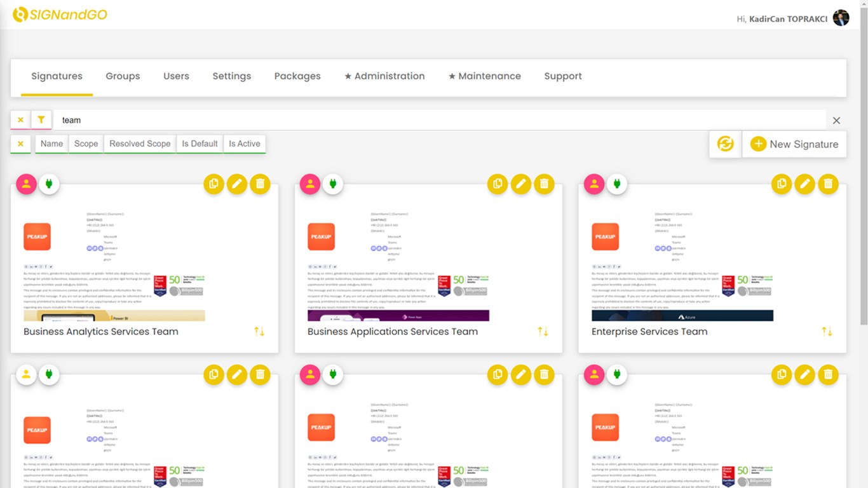
Task: Click the plug icon on Enterprise Services Team card
Action: (617, 184)
